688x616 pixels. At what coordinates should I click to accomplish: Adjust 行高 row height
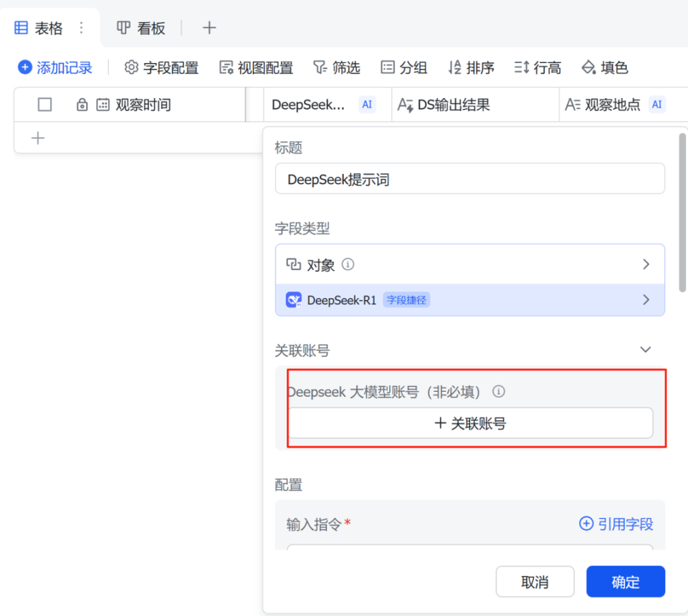click(521, 67)
